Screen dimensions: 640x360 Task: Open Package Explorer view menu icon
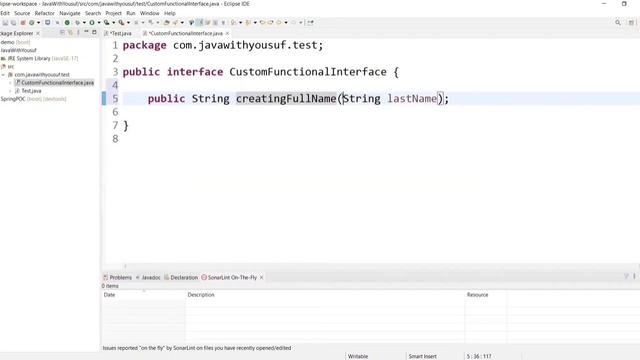pos(78,33)
